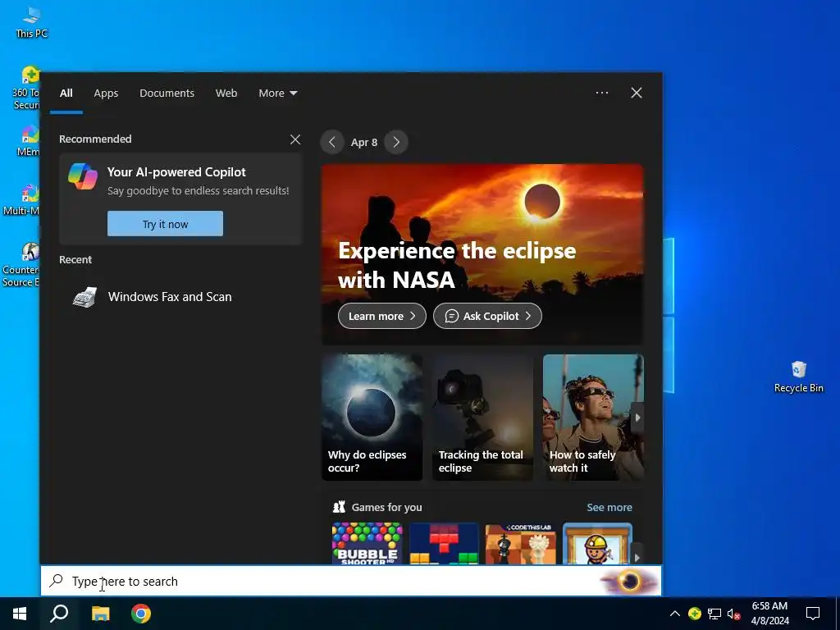Open the notification center icon

(x=813, y=614)
